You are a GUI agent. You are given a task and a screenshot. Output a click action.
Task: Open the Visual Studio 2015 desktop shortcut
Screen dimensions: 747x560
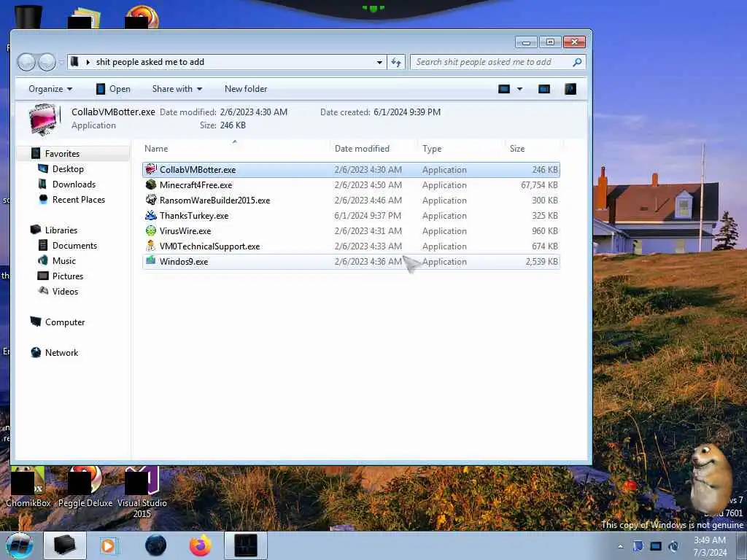pyautogui.click(x=142, y=492)
